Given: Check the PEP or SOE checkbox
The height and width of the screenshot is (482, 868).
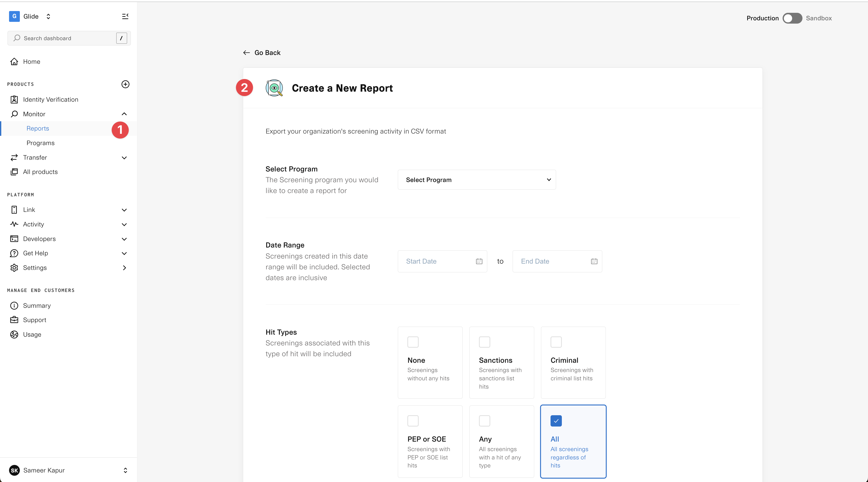Looking at the screenshot, I should (x=413, y=421).
